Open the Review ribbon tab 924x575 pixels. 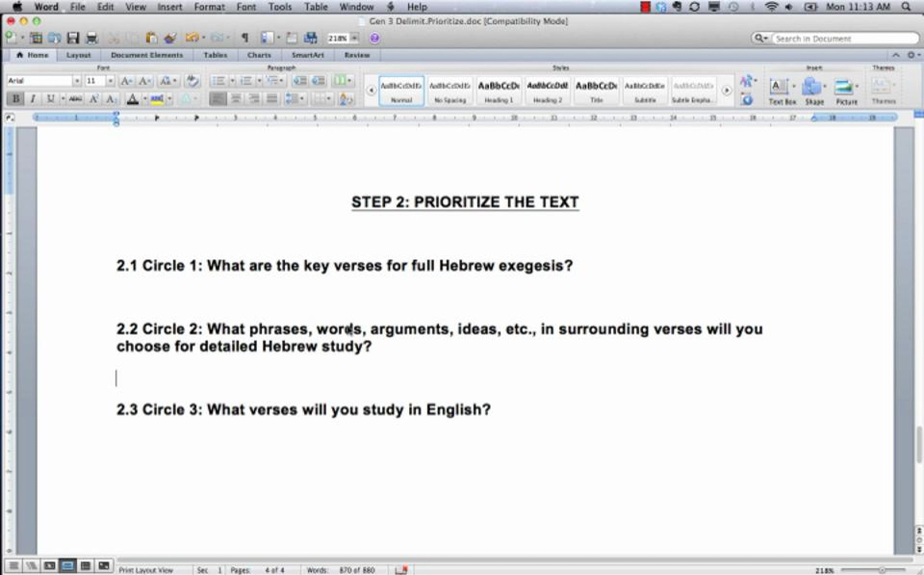pos(357,55)
